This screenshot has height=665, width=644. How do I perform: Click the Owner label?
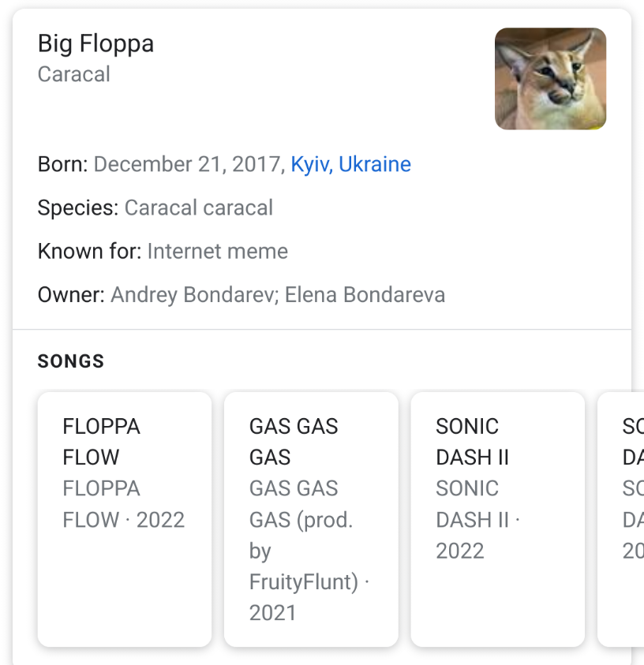[71, 295]
